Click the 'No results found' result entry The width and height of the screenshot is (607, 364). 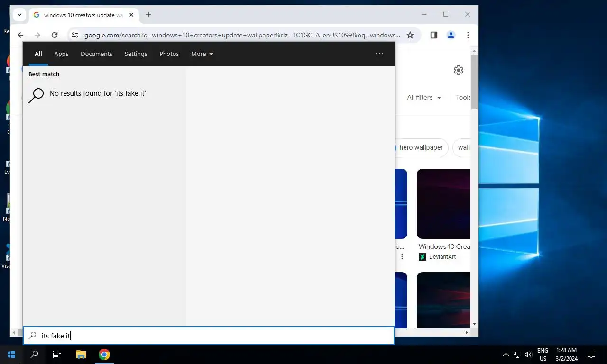tap(104, 94)
